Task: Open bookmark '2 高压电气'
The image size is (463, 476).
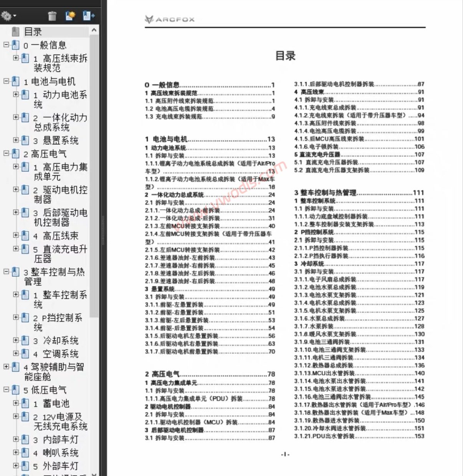Action: [x=45, y=154]
